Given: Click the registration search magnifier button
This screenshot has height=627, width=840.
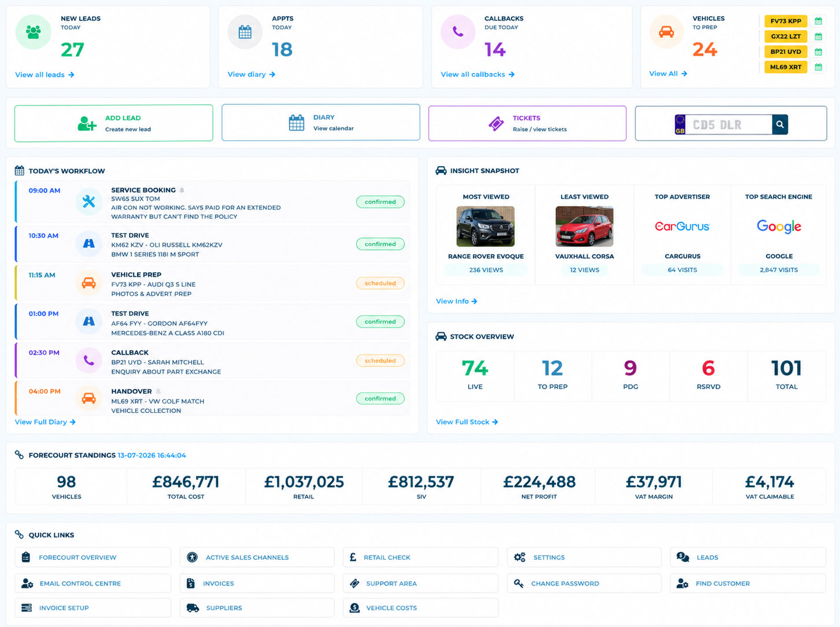Looking at the screenshot, I should coord(780,124).
